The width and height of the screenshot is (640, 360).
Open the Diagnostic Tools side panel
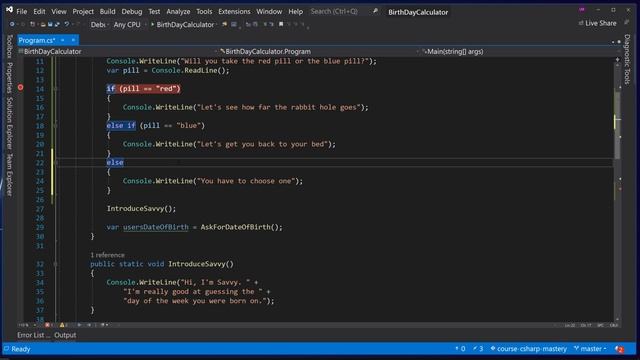click(x=627, y=60)
